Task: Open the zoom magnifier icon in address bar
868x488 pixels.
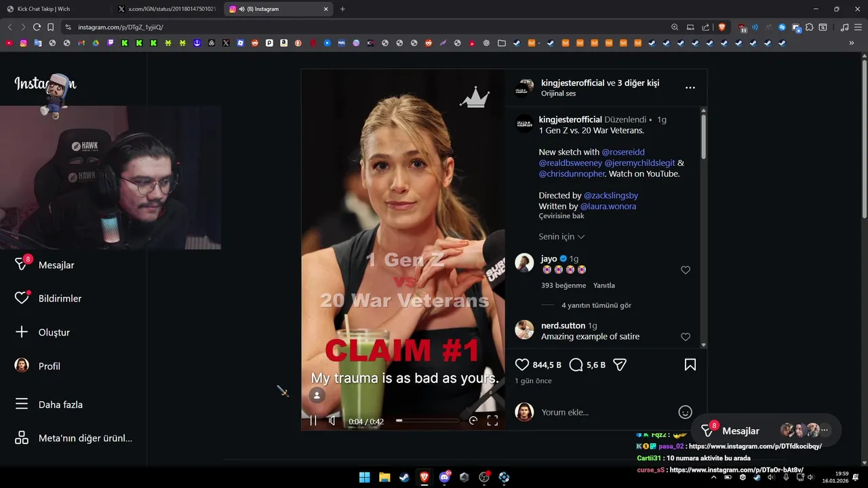Action: [x=675, y=27]
